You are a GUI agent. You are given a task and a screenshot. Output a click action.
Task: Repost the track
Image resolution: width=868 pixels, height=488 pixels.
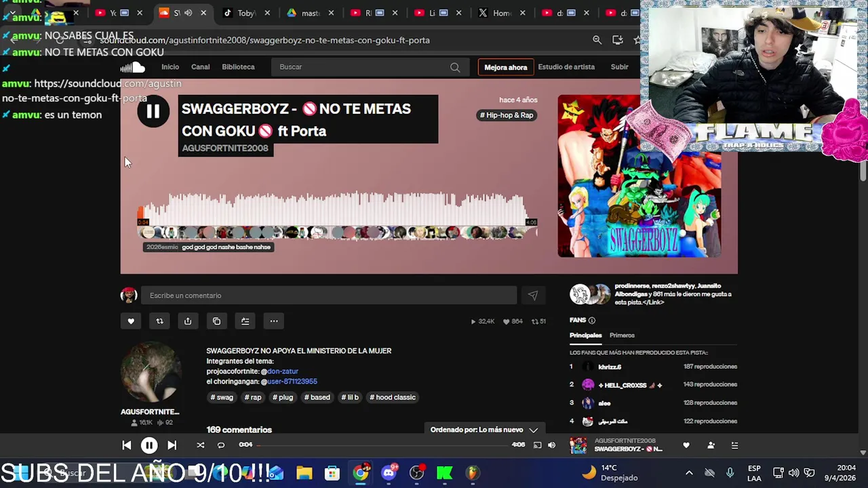tap(159, 321)
